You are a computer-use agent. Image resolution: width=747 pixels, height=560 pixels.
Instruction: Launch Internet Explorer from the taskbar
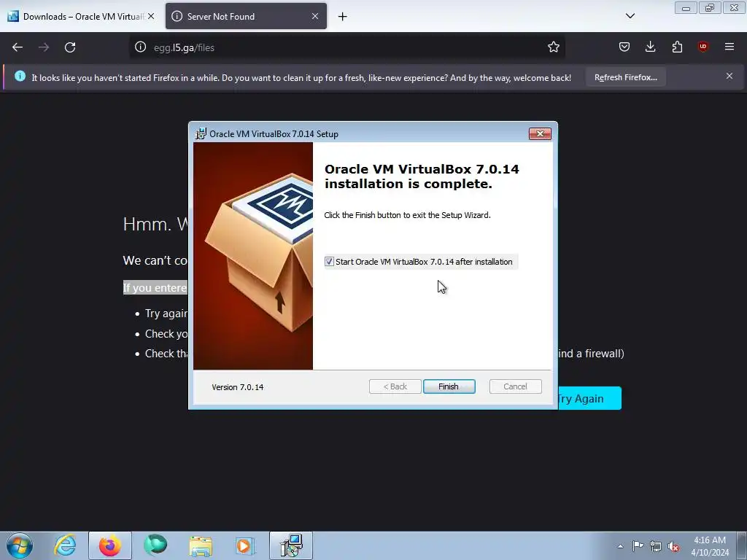click(65, 545)
